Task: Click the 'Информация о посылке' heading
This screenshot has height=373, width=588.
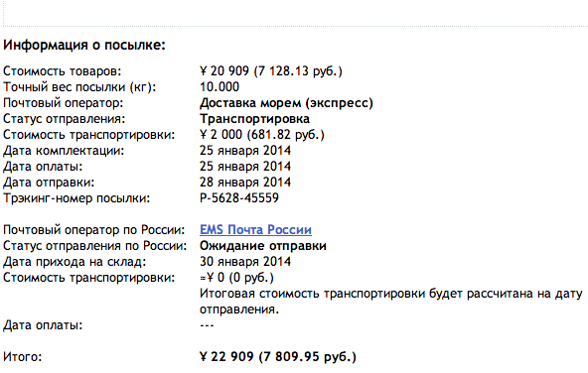Action: coord(84,45)
